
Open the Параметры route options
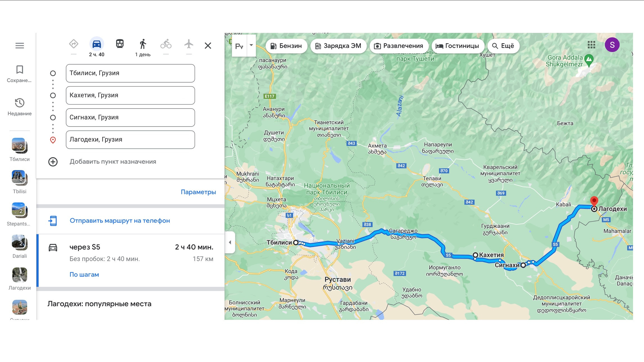point(198,192)
